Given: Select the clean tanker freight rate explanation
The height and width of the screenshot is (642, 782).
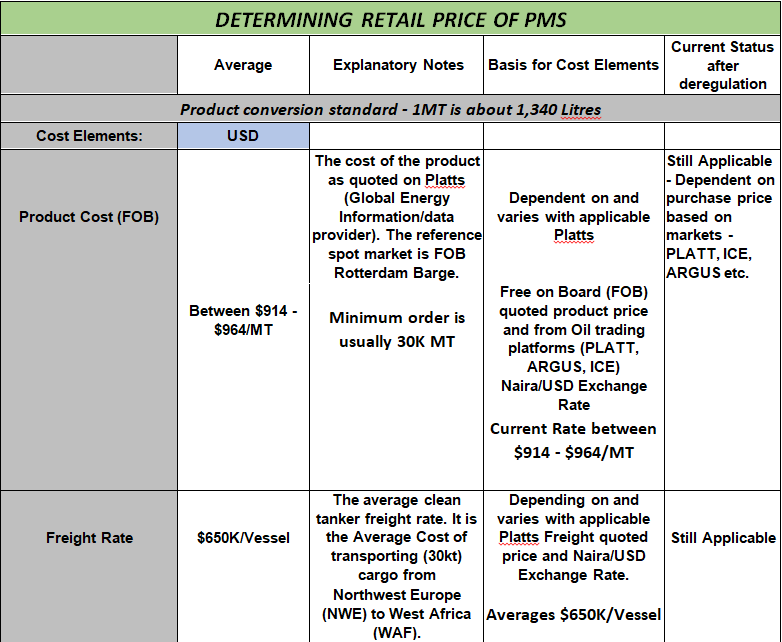Looking at the screenshot, I should click(x=396, y=566).
